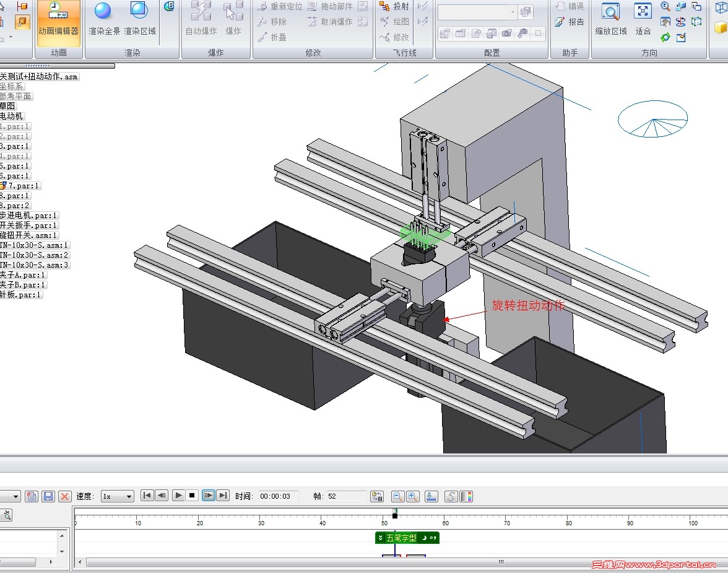Click the sketch view icon in 方向 group

681,37
